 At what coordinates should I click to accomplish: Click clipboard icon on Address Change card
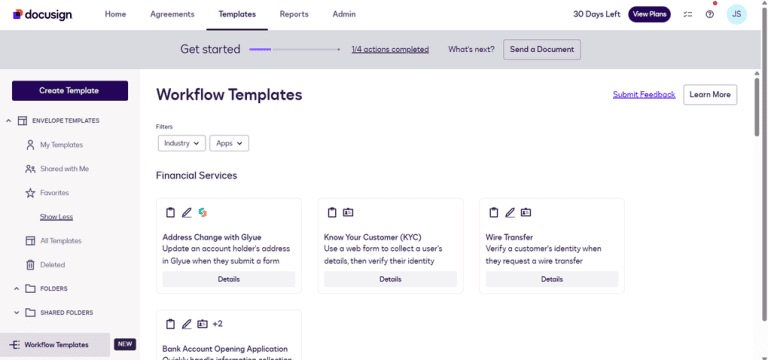[170, 213]
